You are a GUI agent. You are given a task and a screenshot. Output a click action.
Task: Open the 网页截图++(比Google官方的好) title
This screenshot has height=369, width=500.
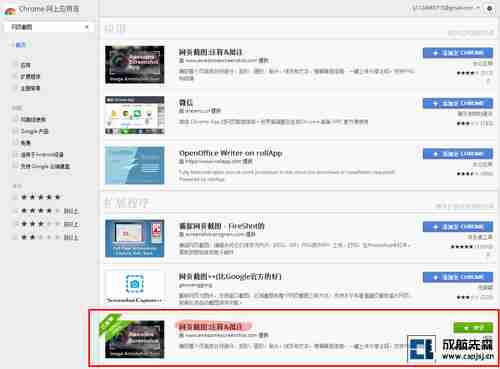(230, 276)
